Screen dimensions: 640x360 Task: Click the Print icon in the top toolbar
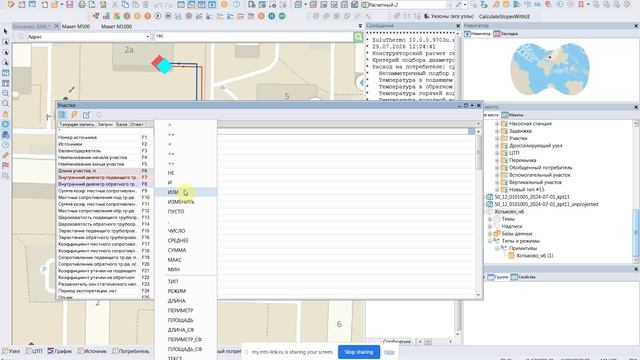pos(82,4)
